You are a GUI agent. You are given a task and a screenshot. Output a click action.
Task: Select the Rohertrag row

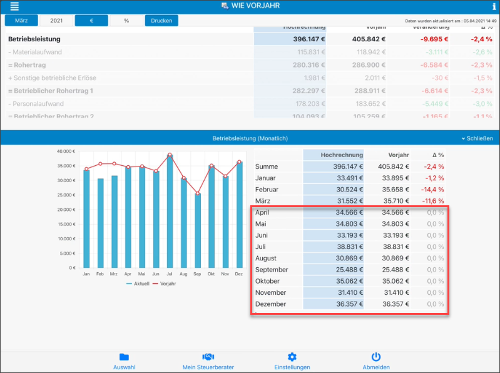(x=250, y=65)
